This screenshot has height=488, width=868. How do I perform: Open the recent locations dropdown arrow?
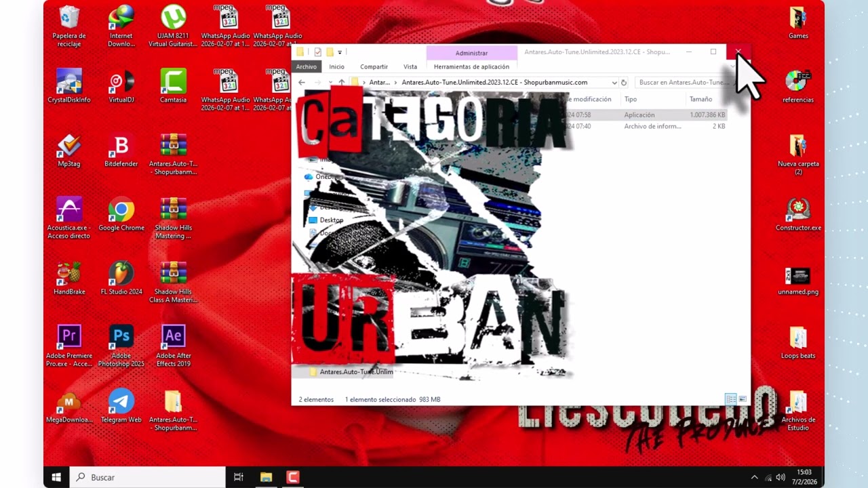coord(330,83)
